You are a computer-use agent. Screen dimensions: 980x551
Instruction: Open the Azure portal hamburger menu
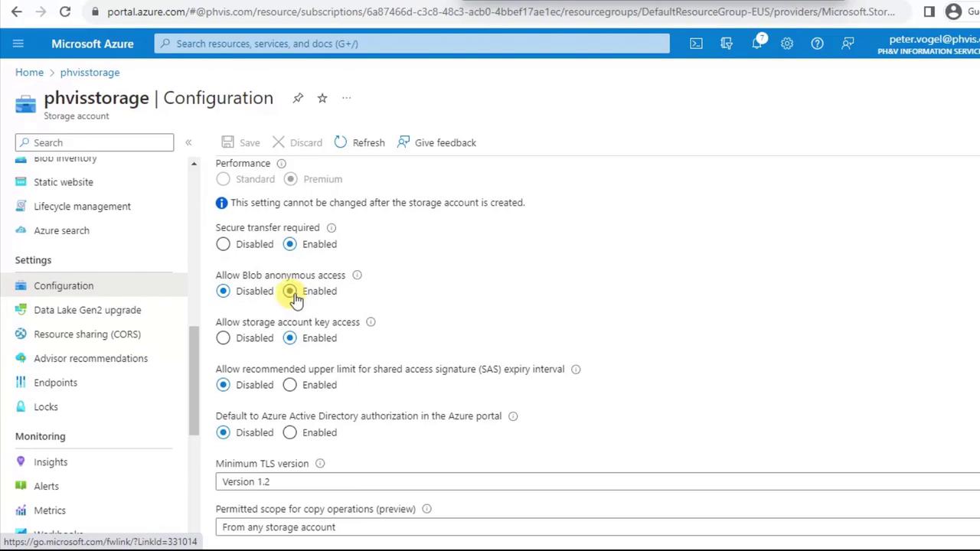(x=18, y=44)
